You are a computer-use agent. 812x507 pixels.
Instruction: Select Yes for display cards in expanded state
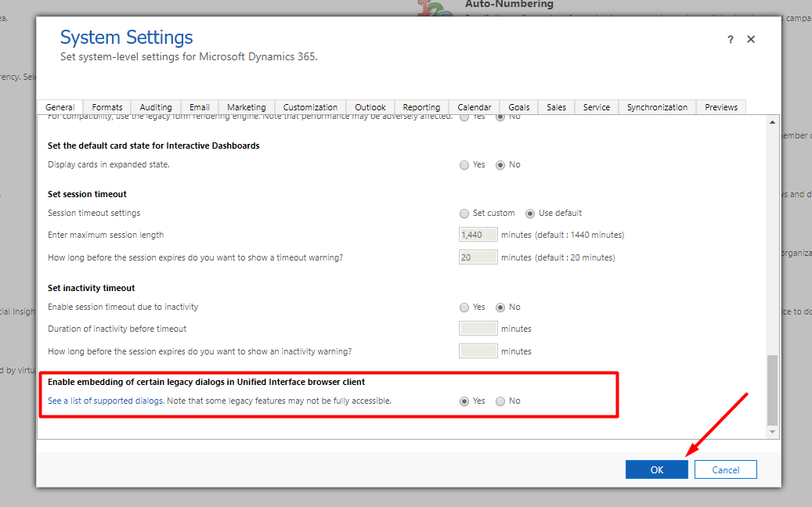[464, 165]
